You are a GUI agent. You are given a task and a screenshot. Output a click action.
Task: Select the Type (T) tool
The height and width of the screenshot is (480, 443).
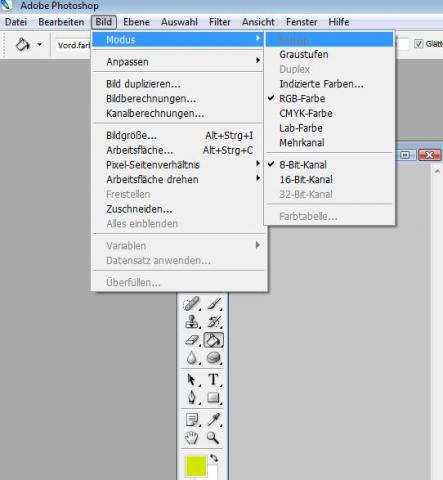point(214,380)
